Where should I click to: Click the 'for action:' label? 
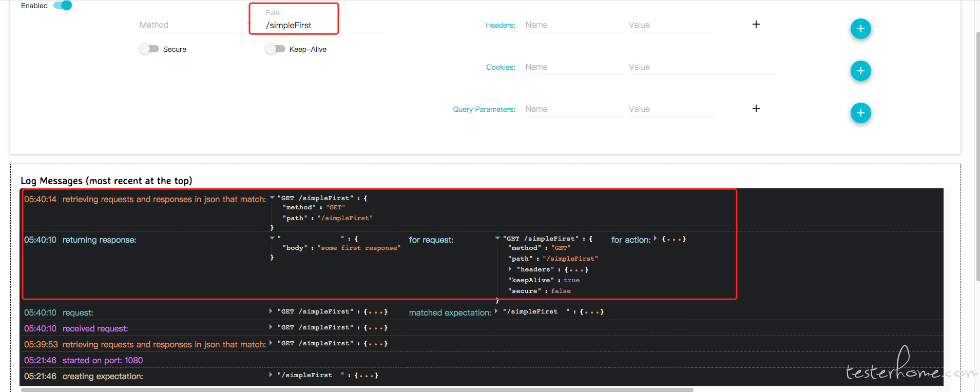tap(631, 240)
